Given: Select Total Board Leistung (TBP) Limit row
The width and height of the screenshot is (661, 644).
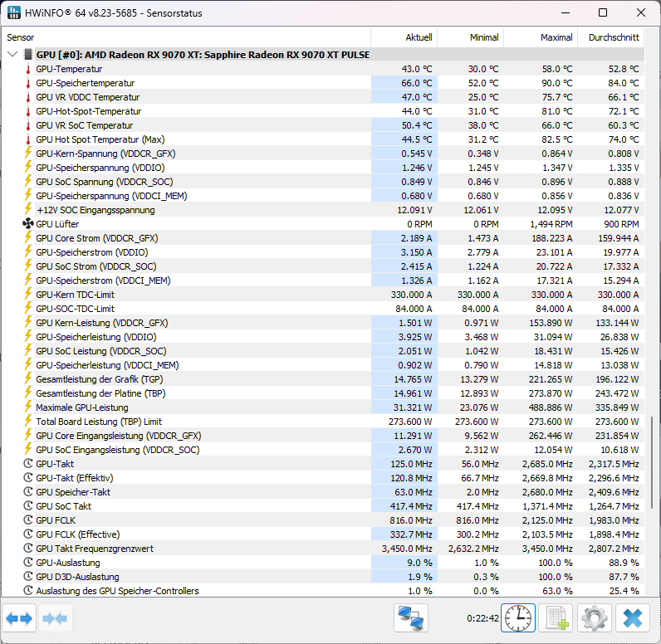Looking at the screenshot, I should [333, 422].
